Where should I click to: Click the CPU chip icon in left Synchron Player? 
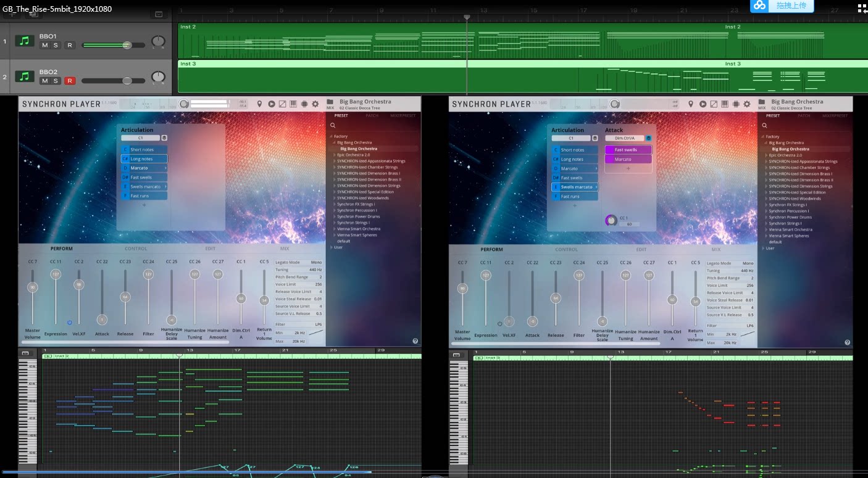(x=304, y=104)
